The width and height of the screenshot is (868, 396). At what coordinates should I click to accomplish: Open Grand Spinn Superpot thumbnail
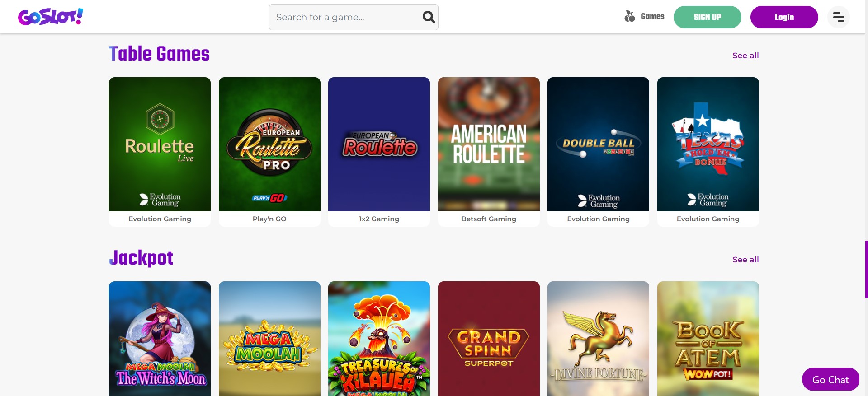coord(489,339)
